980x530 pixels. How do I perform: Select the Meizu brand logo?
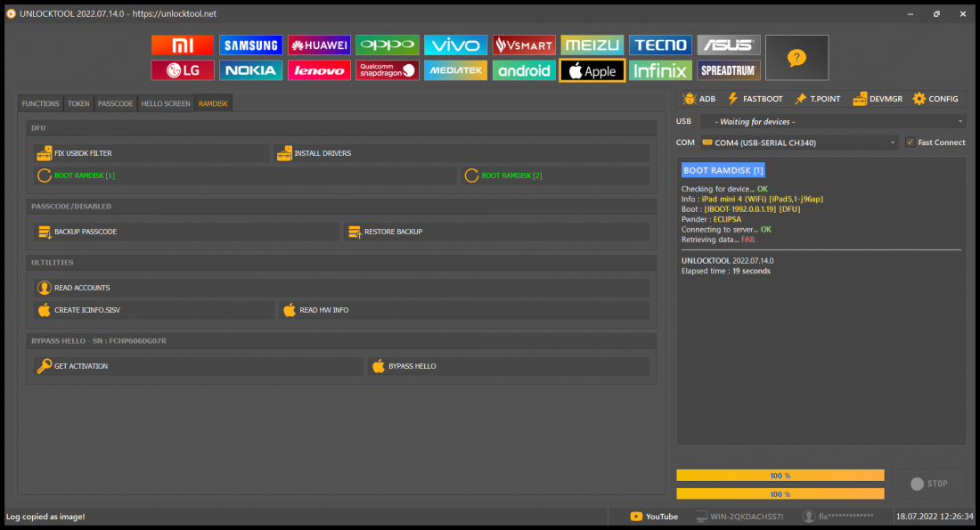tap(592, 45)
